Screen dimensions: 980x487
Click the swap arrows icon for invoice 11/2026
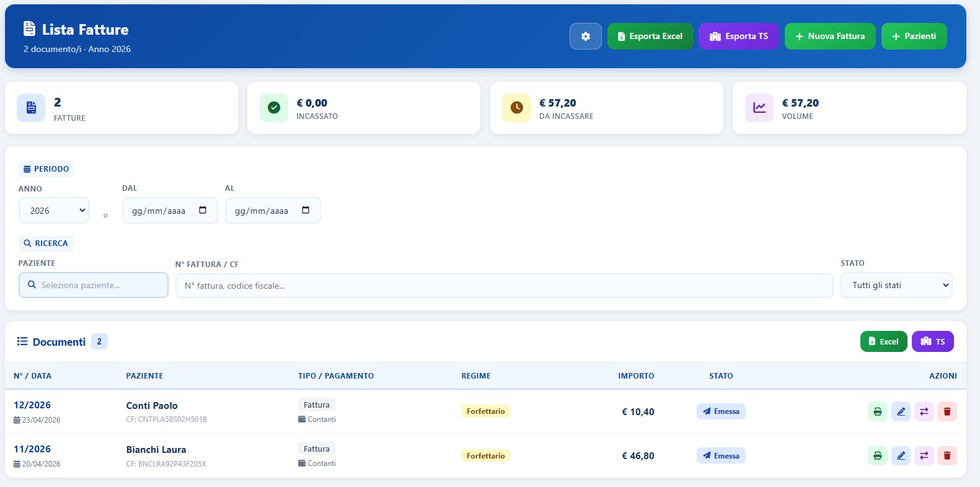coord(924,455)
